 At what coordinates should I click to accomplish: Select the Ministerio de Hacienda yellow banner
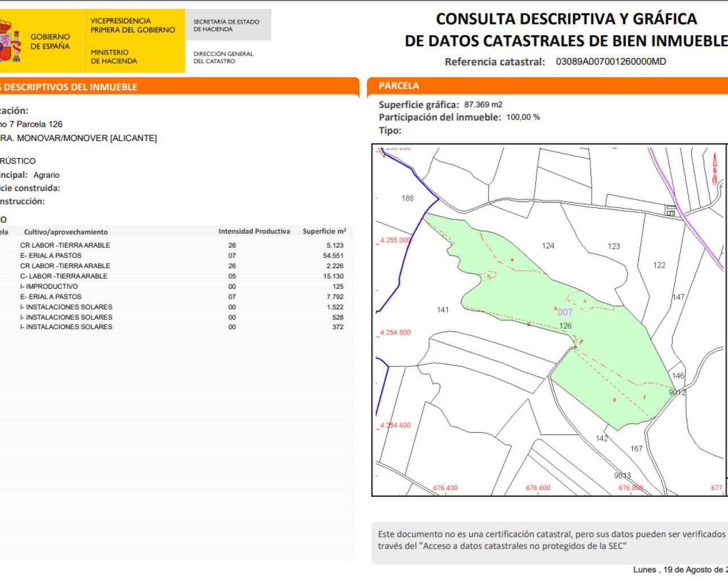coord(133,41)
